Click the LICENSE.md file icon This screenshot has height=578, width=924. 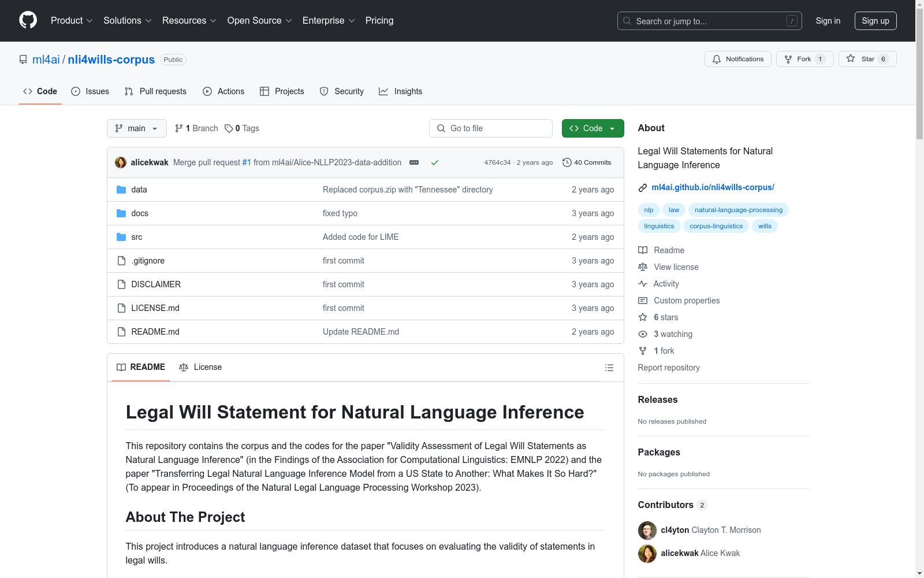point(121,308)
